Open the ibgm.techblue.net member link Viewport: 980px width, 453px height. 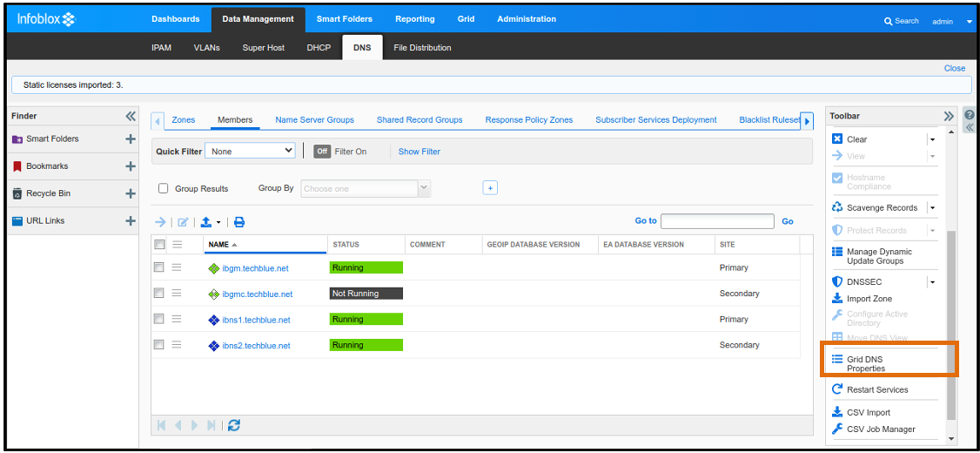pos(255,268)
